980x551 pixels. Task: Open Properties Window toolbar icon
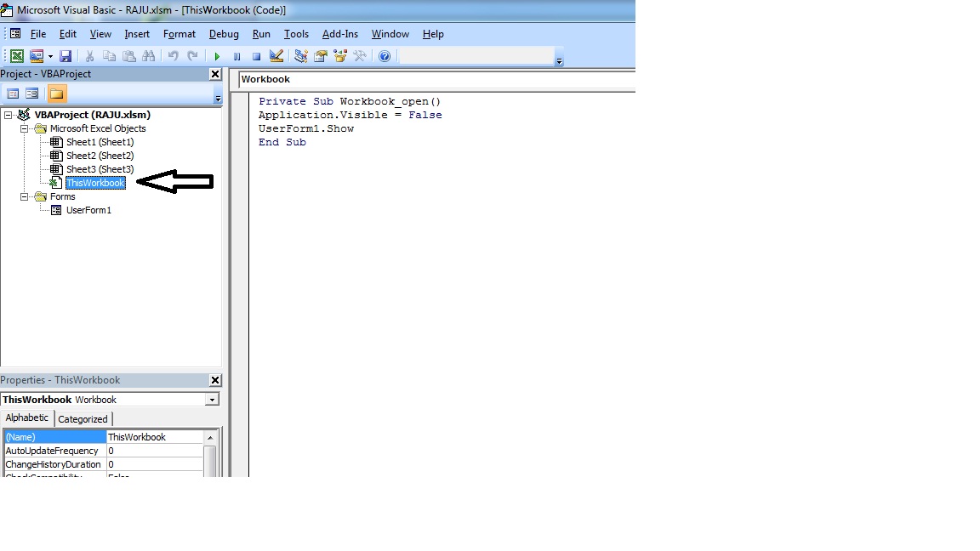(x=321, y=56)
